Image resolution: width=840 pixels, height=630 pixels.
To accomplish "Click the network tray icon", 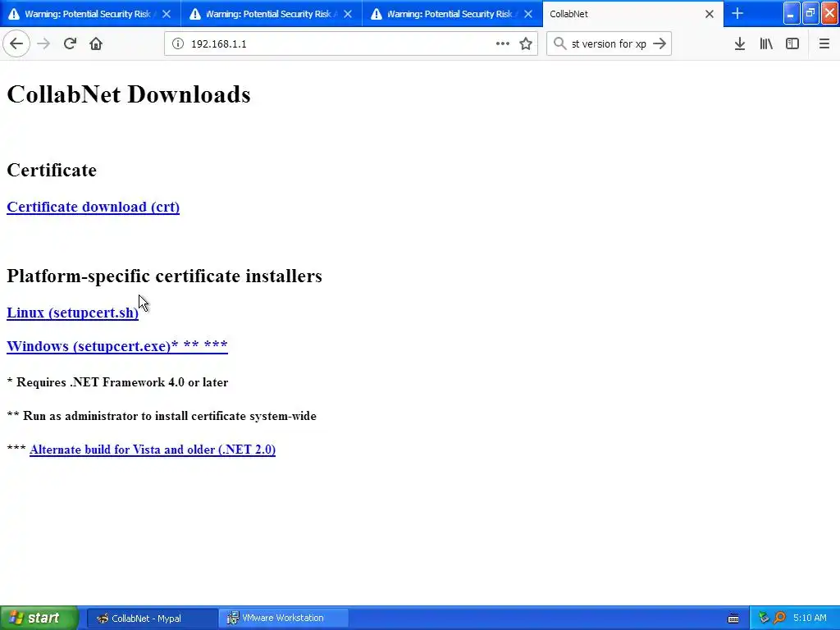I will click(764, 619).
